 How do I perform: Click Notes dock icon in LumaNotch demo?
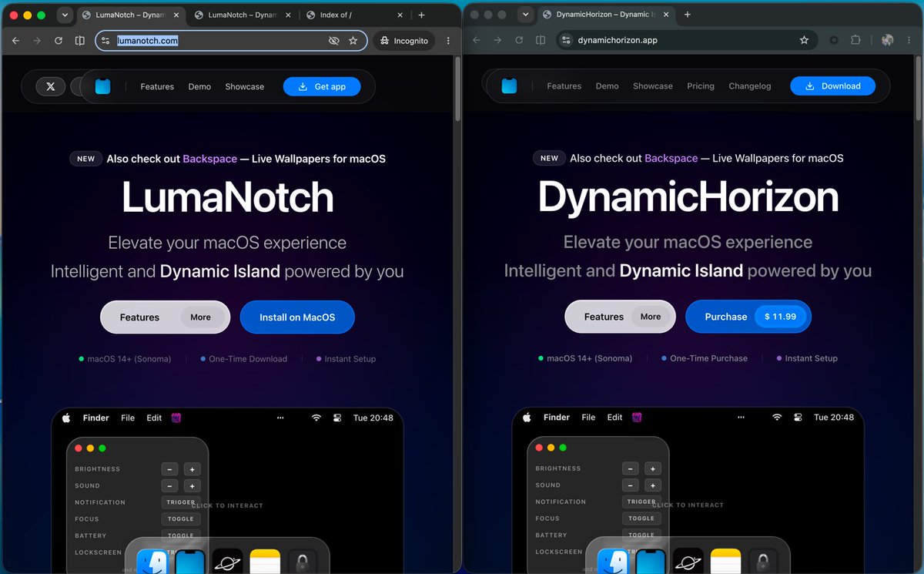(x=265, y=562)
